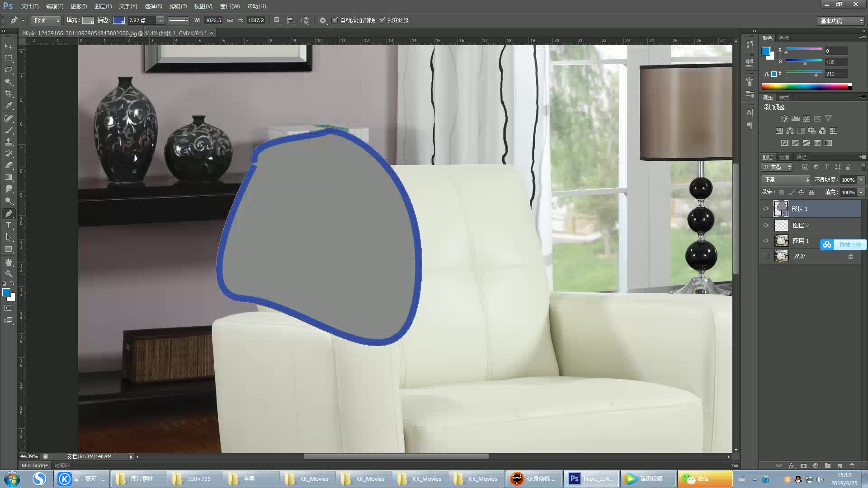Screen dimensions: 868x488
Task: Toggle 对齐边缘 checkbox
Action: 382,20
